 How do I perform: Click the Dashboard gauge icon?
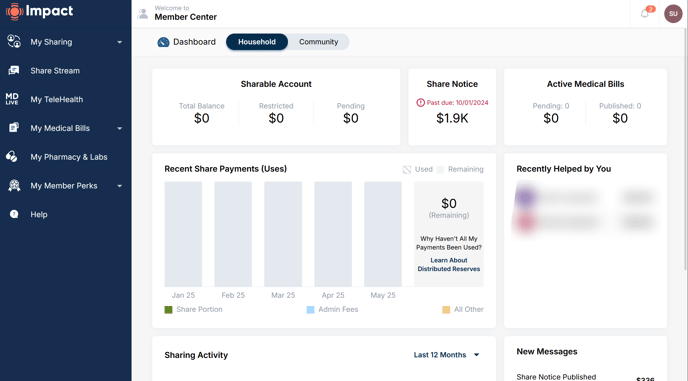click(163, 42)
